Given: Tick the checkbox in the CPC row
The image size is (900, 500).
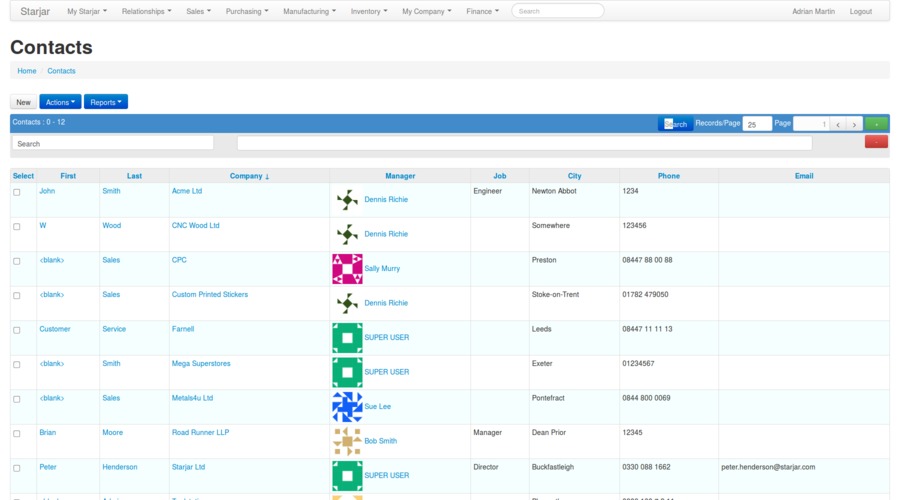Looking at the screenshot, I should [x=16, y=261].
